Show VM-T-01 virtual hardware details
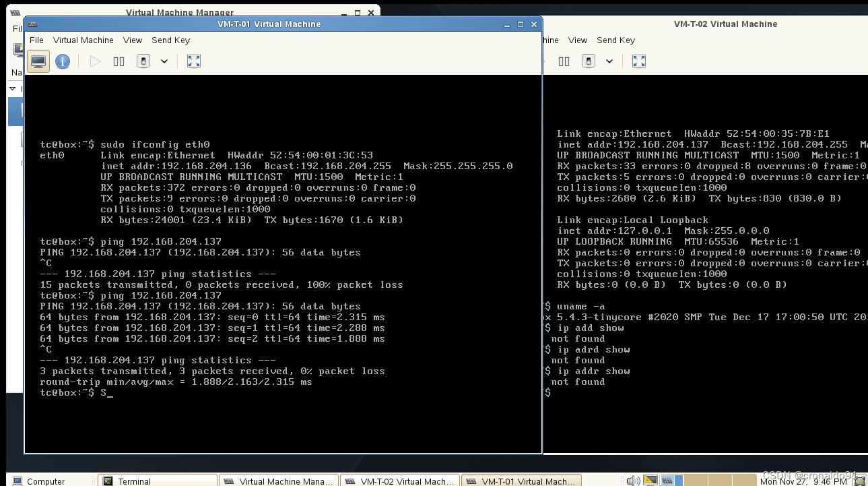 tap(63, 61)
